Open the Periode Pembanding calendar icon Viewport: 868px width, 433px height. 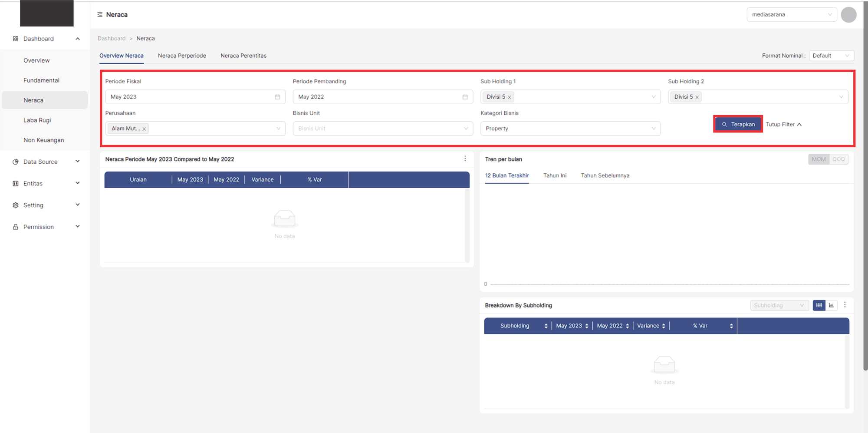point(465,97)
